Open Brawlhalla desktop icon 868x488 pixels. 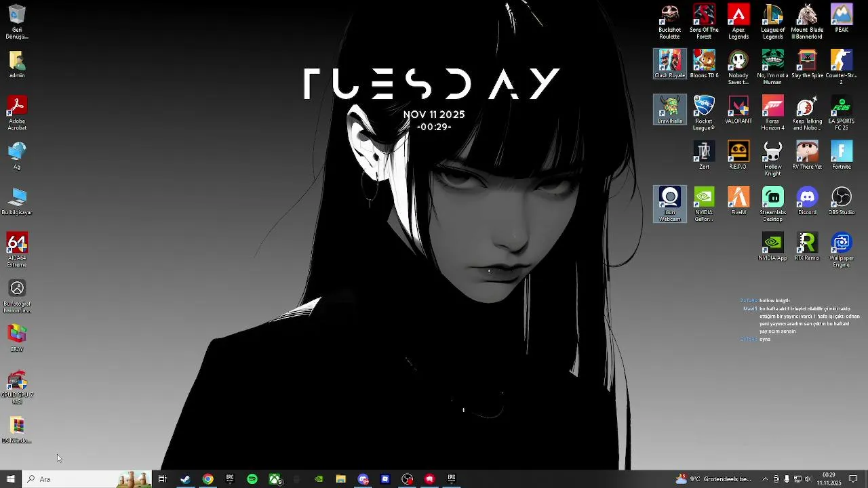669,109
